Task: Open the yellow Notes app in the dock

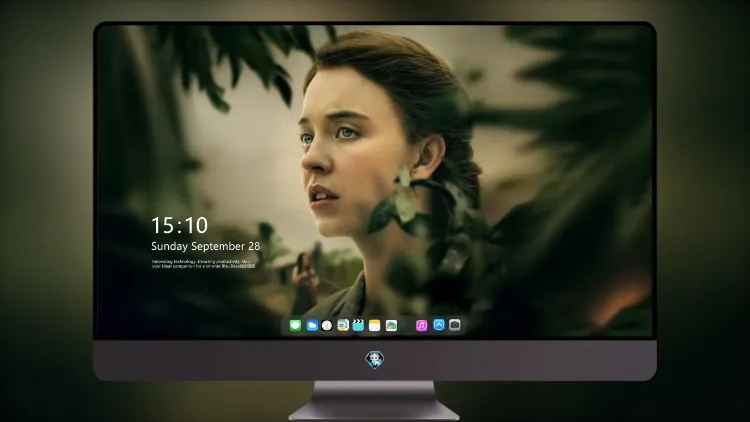Action: pos(375,325)
